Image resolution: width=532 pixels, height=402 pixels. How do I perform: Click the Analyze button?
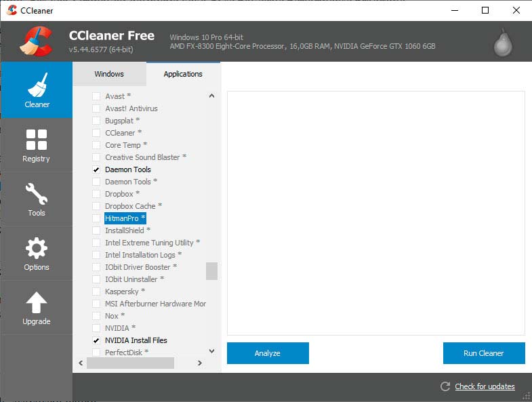pos(268,353)
